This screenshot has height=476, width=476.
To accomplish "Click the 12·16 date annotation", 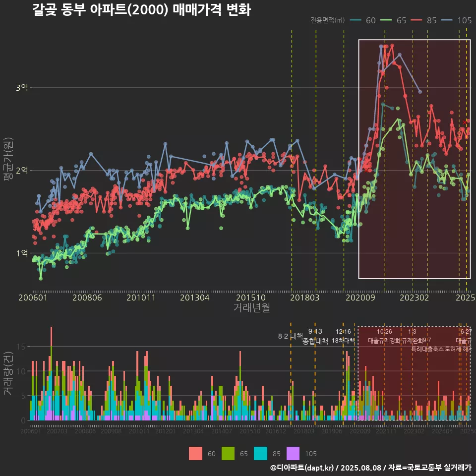I will [x=343, y=332].
